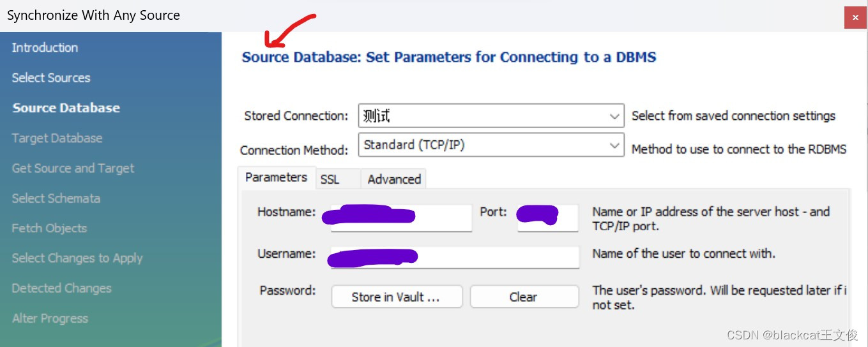868x347 pixels.
Task: Go to the Introduction step
Action: click(x=45, y=48)
